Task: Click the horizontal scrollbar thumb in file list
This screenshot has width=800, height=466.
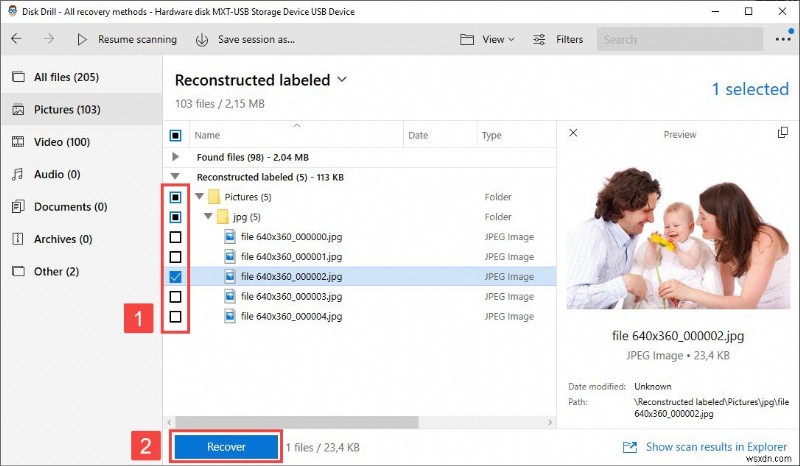Action: point(297,422)
